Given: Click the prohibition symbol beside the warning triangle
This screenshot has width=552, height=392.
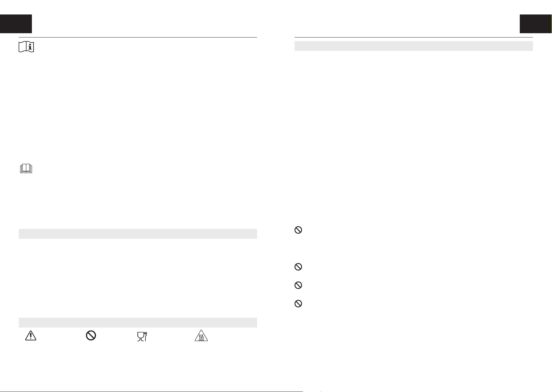Looking at the screenshot, I should click(x=91, y=335).
